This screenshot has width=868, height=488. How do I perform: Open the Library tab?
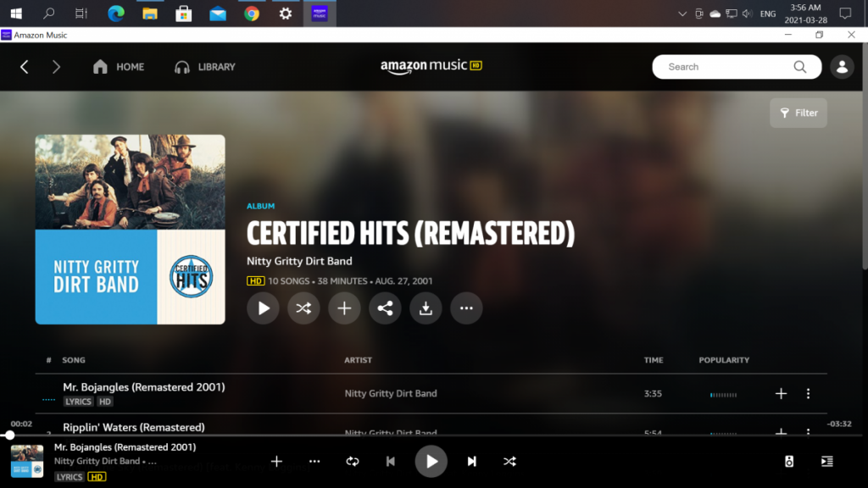205,67
